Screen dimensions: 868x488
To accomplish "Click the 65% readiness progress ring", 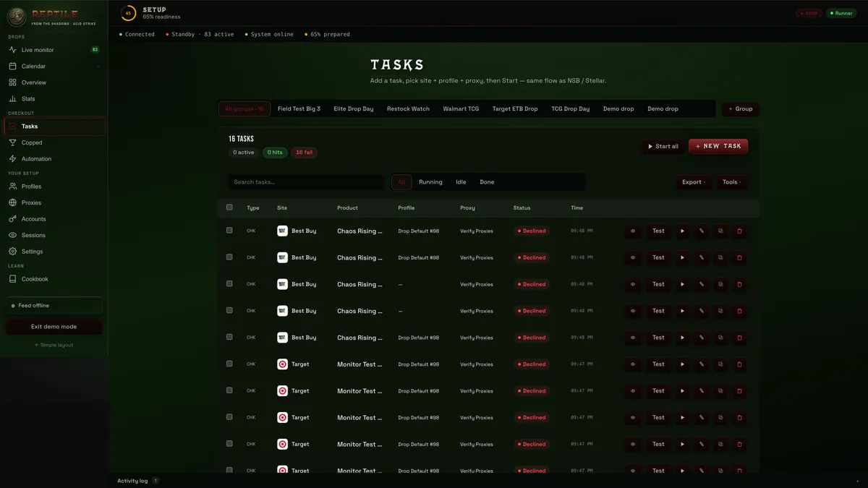I will pos(128,13).
